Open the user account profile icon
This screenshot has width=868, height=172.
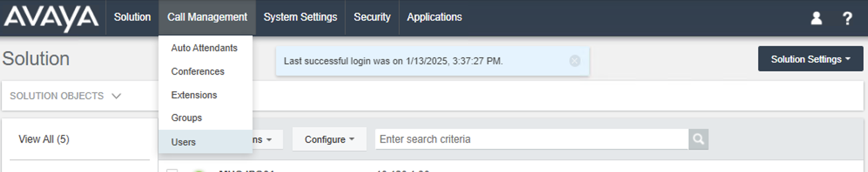point(816,18)
